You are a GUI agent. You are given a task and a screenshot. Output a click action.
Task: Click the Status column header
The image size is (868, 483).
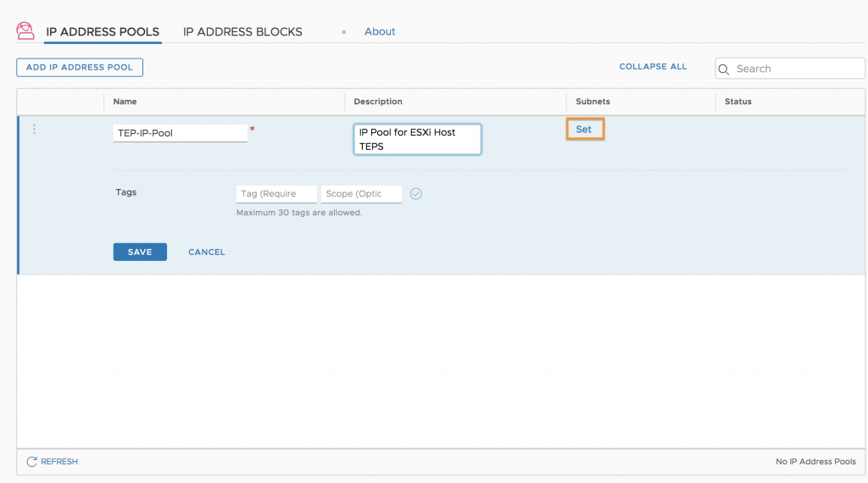tap(738, 101)
